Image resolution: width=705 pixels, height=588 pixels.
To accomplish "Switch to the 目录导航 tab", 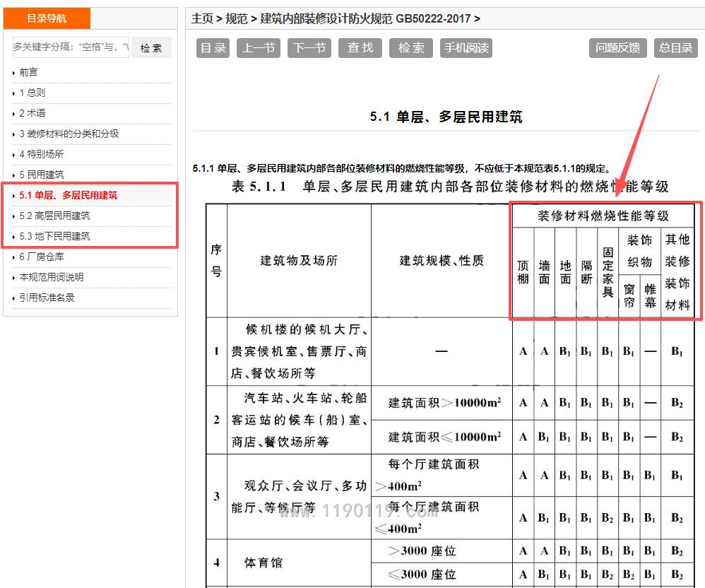I will (x=47, y=18).
